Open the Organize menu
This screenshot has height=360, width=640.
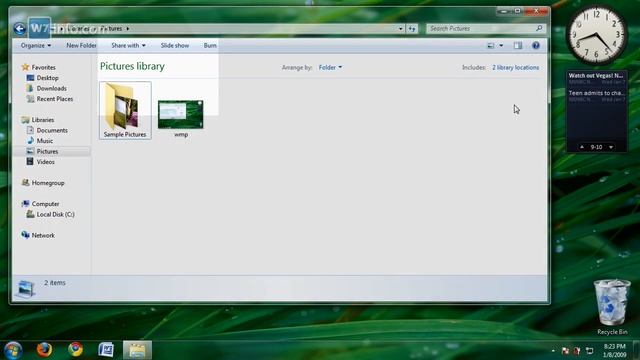point(36,45)
